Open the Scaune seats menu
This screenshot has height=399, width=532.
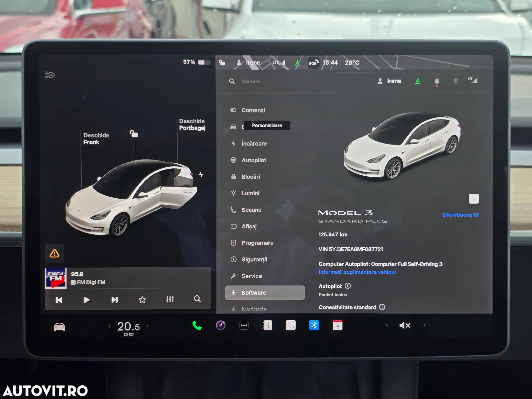[x=246, y=210]
